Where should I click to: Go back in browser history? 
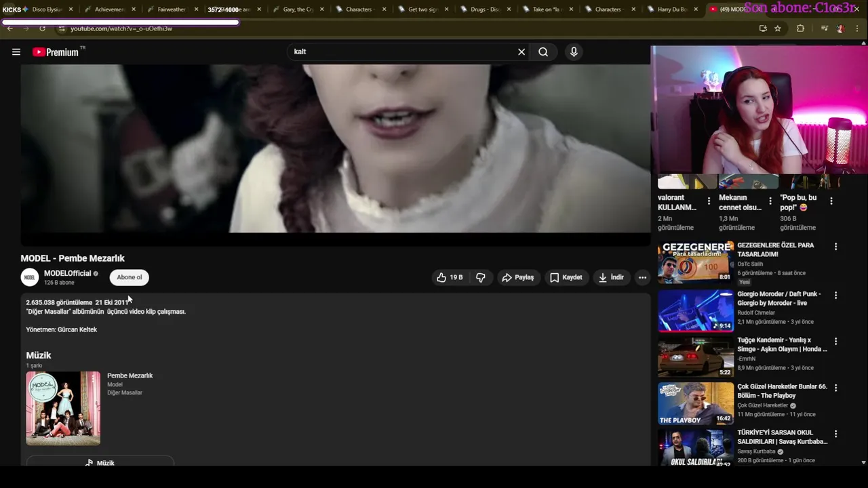coord(9,28)
